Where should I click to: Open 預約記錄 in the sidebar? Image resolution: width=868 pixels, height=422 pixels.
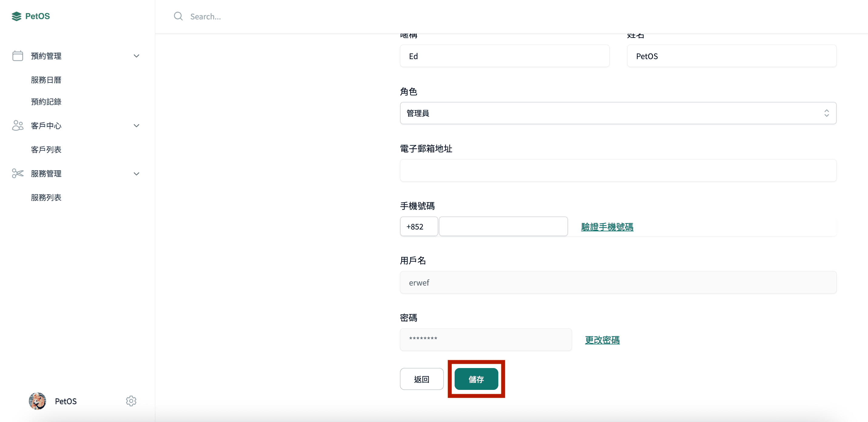click(46, 102)
